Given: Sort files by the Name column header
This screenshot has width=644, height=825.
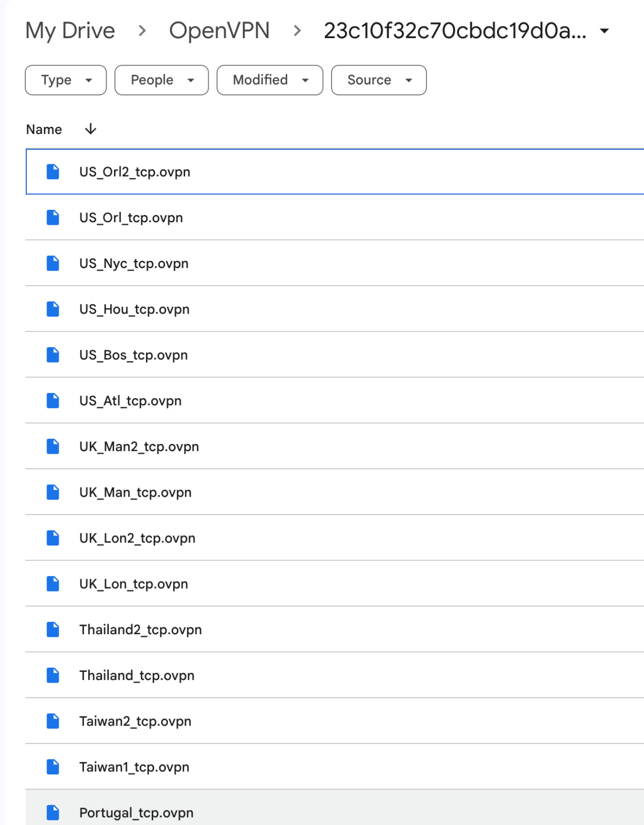Looking at the screenshot, I should (x=44, y=129).
